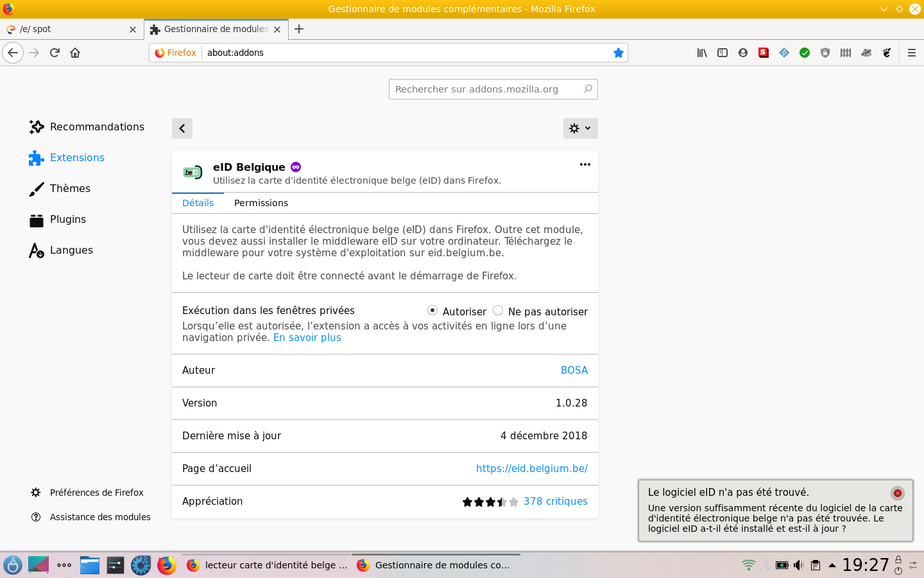Open the gear tools dropdown for all add-ons
924x578 pixels.
(x=581, y=128)
